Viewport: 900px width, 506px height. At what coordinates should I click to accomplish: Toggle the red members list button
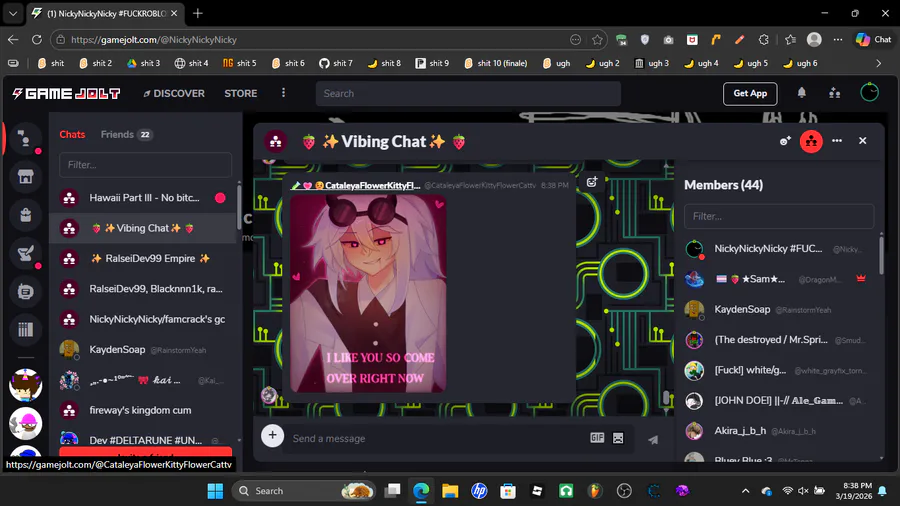coord(811,141)
